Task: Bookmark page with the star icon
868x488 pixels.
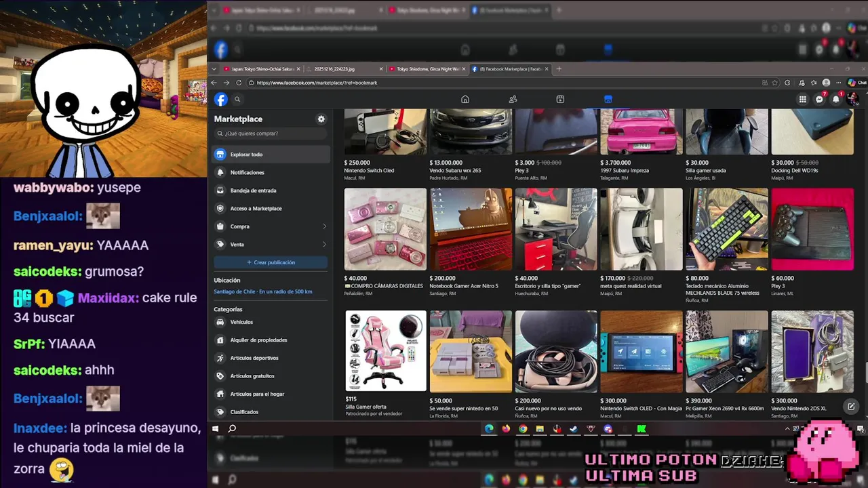Action: [775, 83]
